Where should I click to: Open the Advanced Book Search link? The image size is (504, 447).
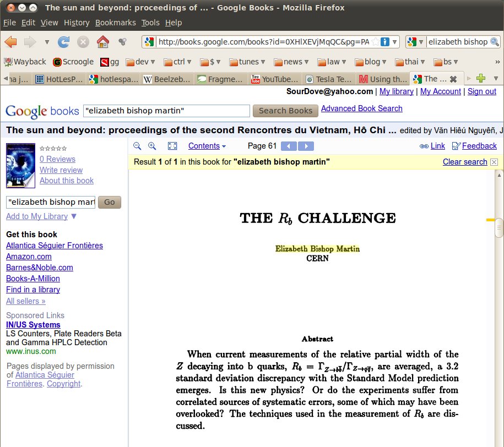[361, 108]
